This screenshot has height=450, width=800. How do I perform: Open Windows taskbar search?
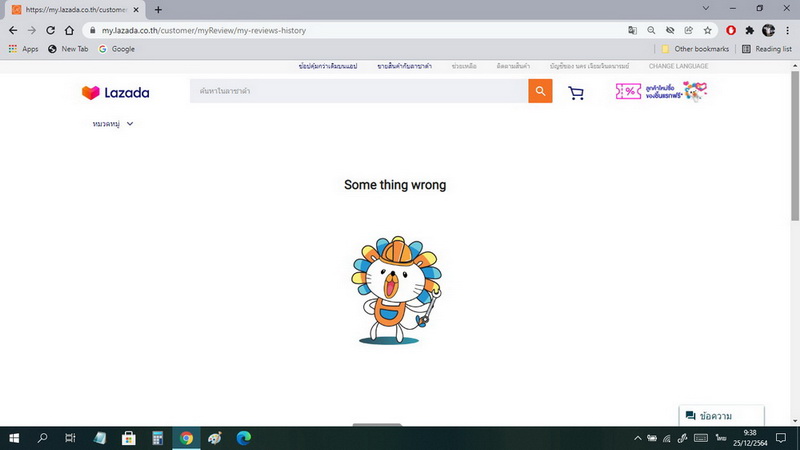[42, 438]
